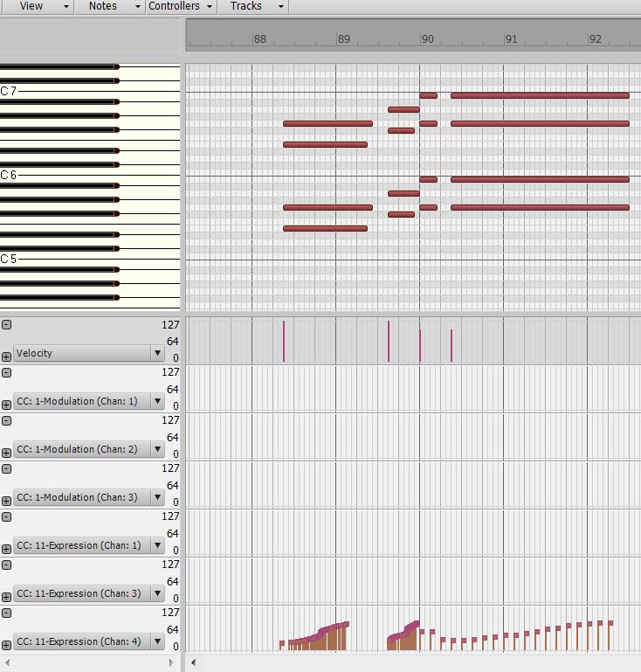Open CC: 11-Expression (Chan: 4) dropdown

click(x=157, y=641)
